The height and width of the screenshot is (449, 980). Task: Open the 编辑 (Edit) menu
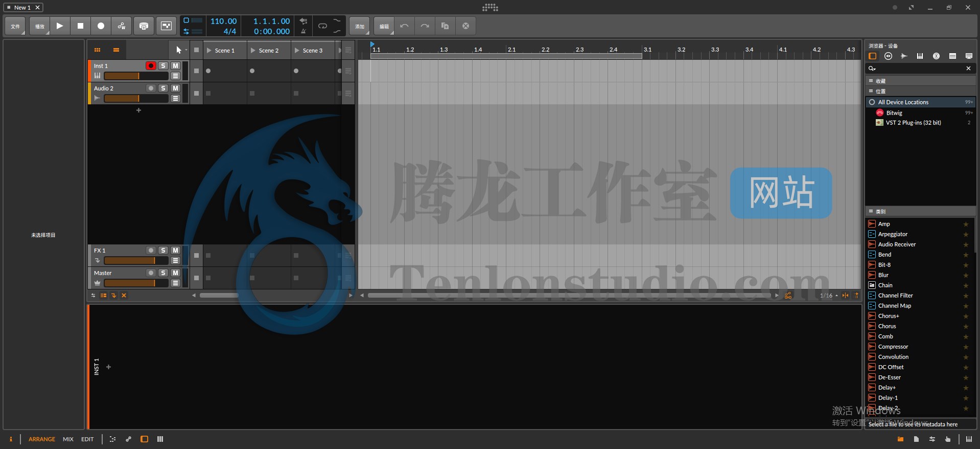[384, 26]
